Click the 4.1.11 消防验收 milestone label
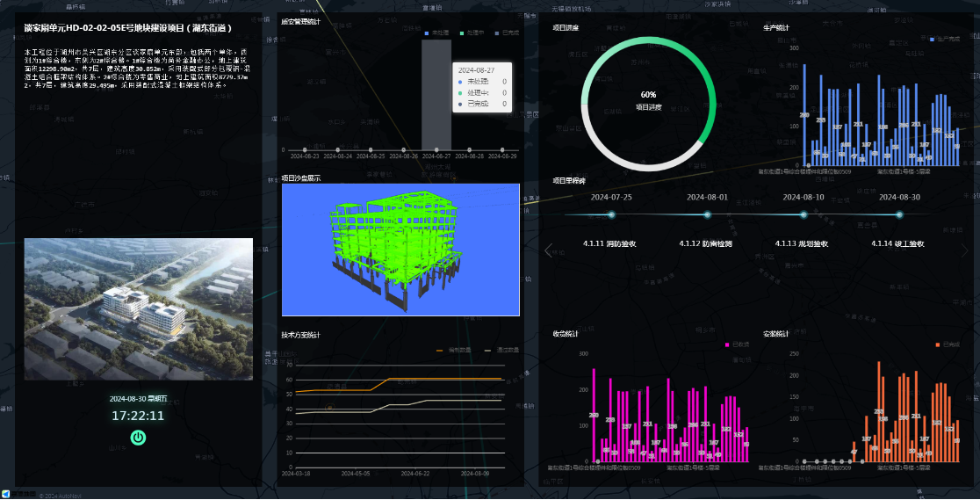Image resolution: width=980 pixels, height=500 pixels. pyautogui.click(x=609, y=243)
